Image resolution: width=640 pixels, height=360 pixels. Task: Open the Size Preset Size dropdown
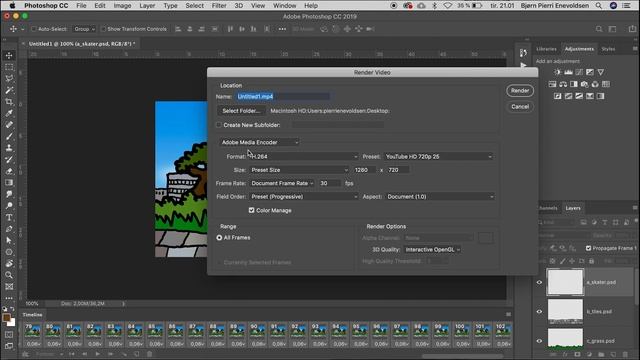(x=299, y=170)
